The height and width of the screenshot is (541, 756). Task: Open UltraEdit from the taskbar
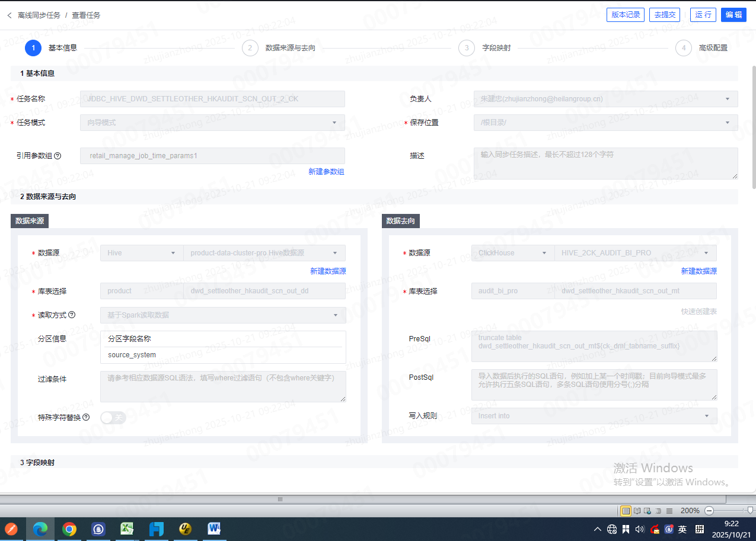tap(186, 529)
